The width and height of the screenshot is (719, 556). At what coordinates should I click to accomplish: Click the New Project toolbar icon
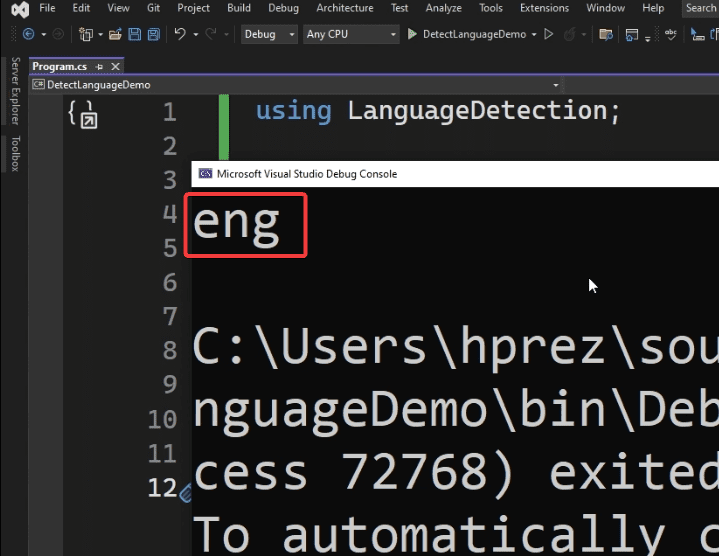pos(86,34)
